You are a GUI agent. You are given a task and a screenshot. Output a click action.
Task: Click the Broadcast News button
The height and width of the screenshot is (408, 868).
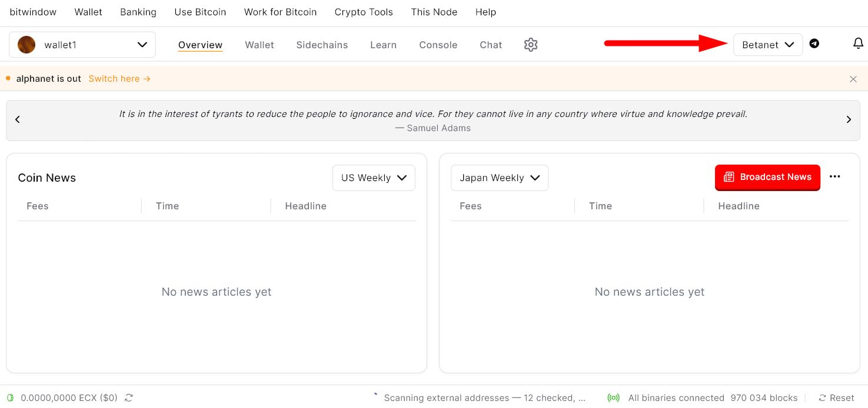click(x=767, y=177)
